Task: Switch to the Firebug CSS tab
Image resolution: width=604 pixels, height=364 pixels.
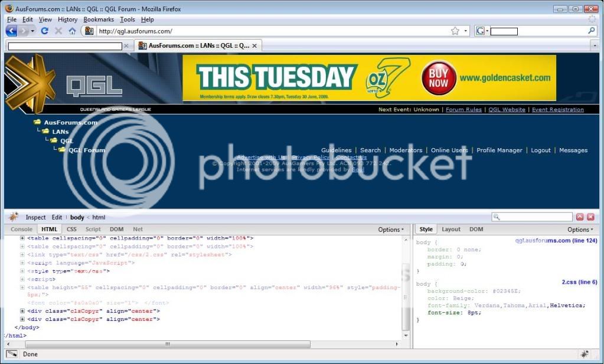Action: [71, 229]
